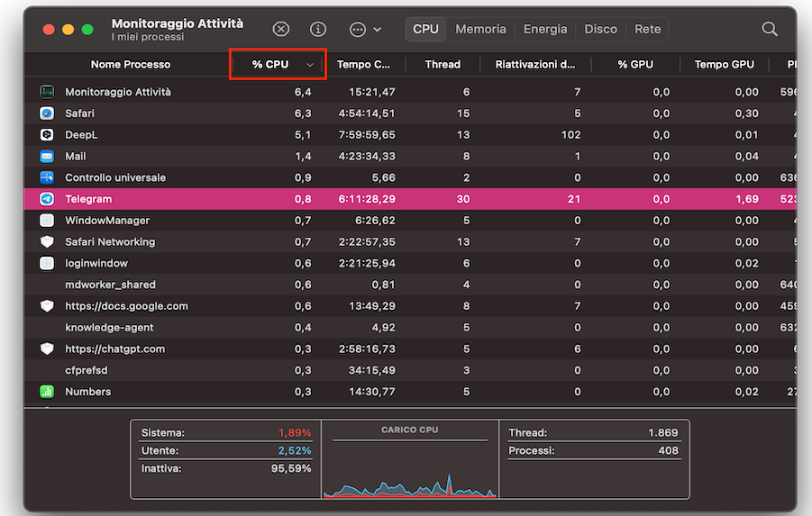Screen dimensions: 812x516
Task: Select the mdworker_shared process name
Action: coord(110,285)
